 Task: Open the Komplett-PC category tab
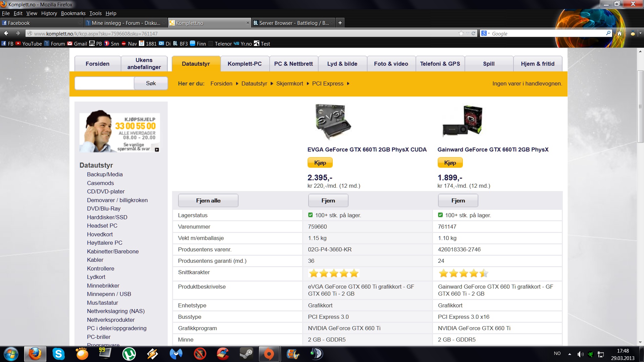245,64
